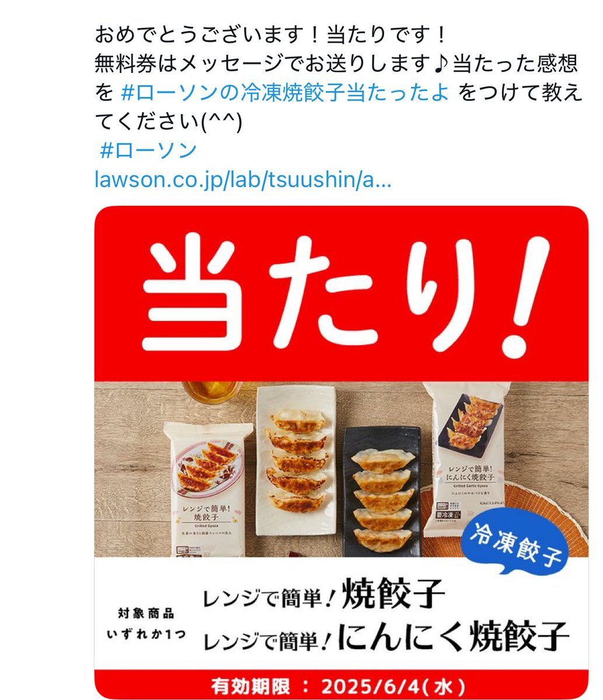Click the おめでとうございます!当たりです! line
The width and height of the screenshot is (603, 700).
tap(271, 35)
